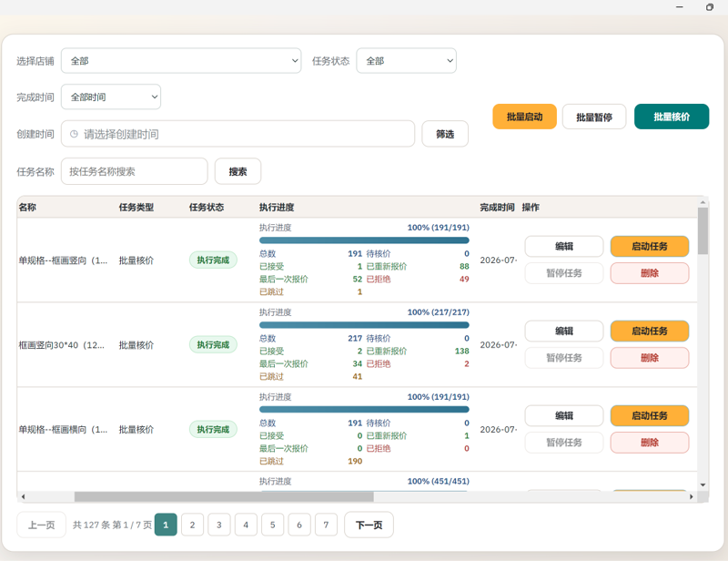The height and width of the screenshot is (561, 728).
Task: Click 暂停任务 for 单规格--框画横向 row
Action: coord(564,443)
